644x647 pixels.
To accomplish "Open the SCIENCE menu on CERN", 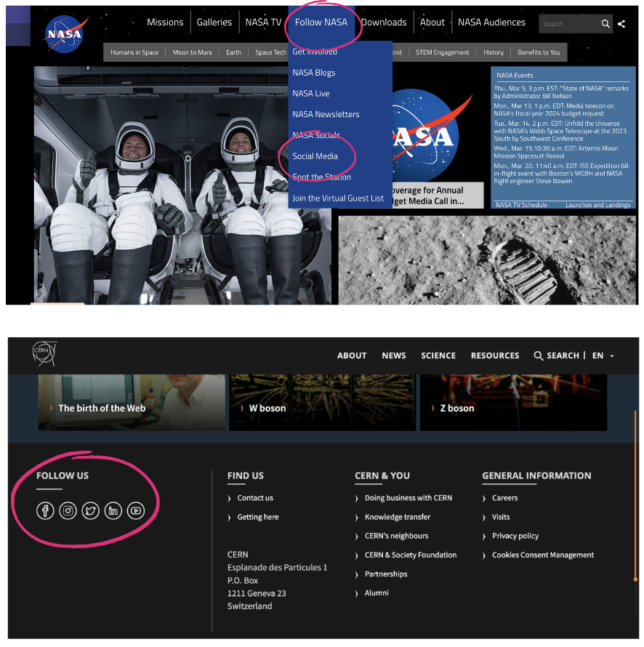I will click(438, 355).
